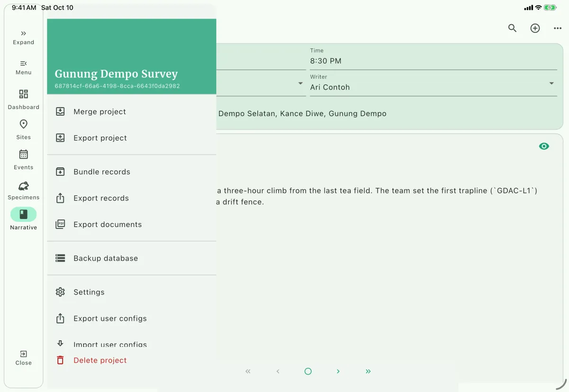This screenshot has height=392, width=569.
Task: Open the Events calendar section
Action: pos(23,160)
